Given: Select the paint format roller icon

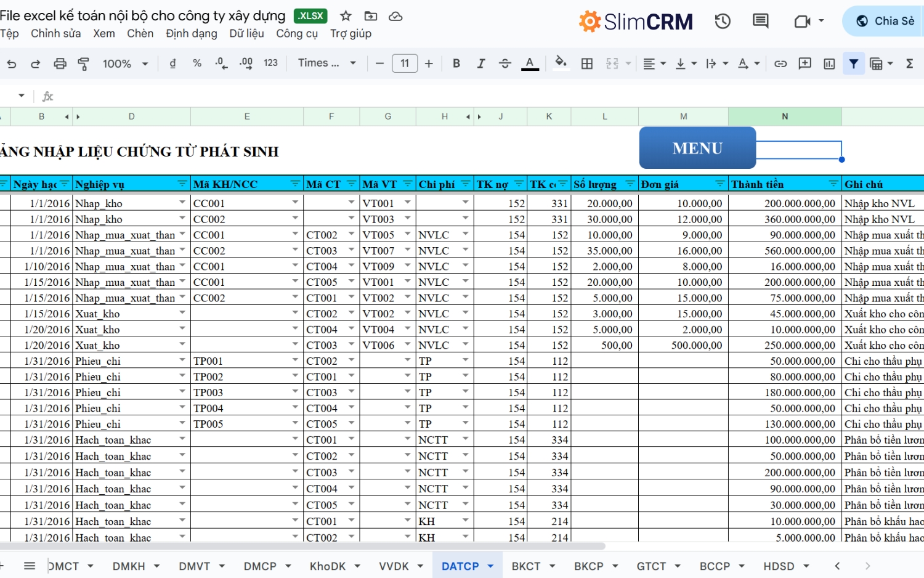Looking at the screenshot, I should pos(83,63).
